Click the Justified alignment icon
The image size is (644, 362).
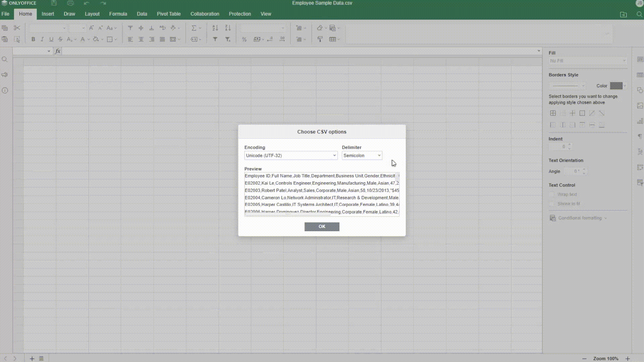tap(162, 39)
